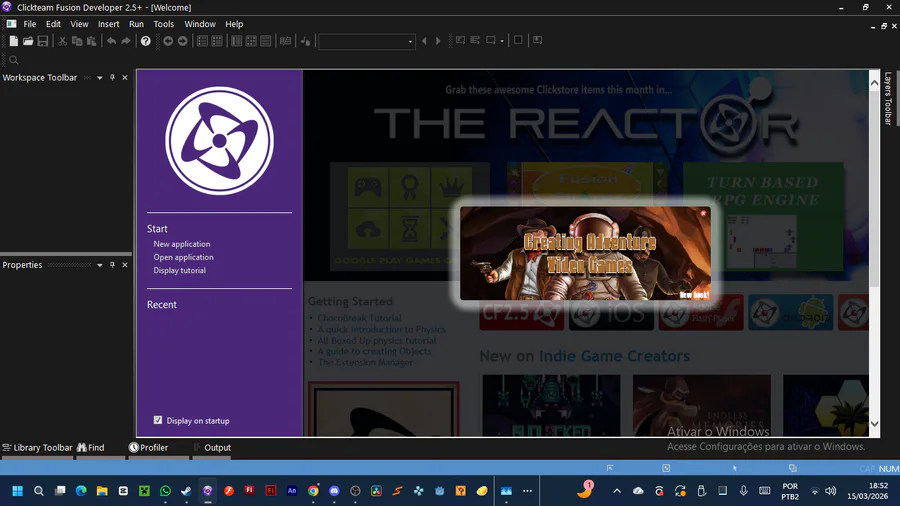Click the Save floppy disk icon

point(42,41)
